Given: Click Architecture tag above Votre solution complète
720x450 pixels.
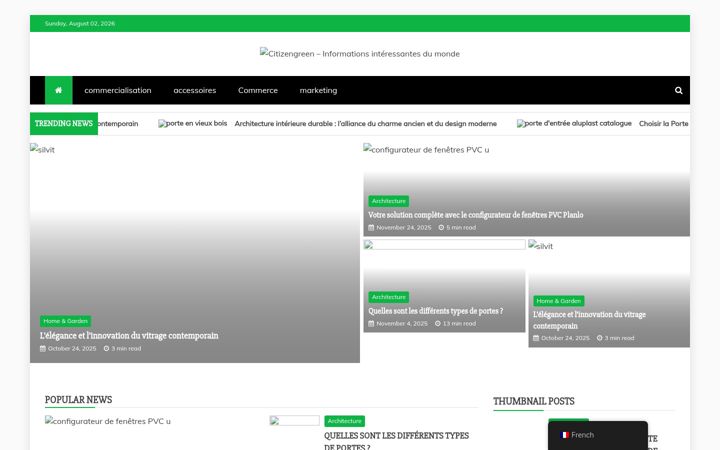Looking at the screenshot, I should tap(388, 201).
